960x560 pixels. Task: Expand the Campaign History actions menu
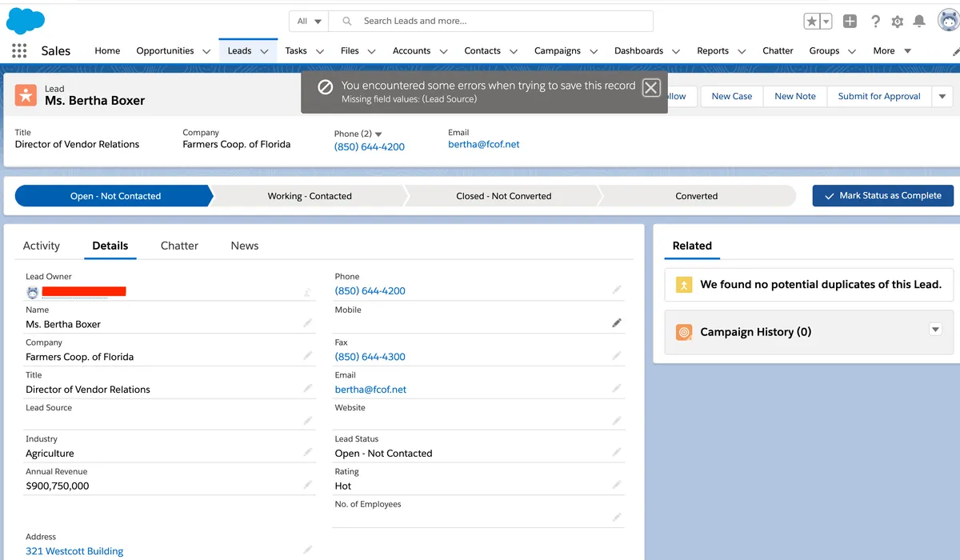click(935, 330)
